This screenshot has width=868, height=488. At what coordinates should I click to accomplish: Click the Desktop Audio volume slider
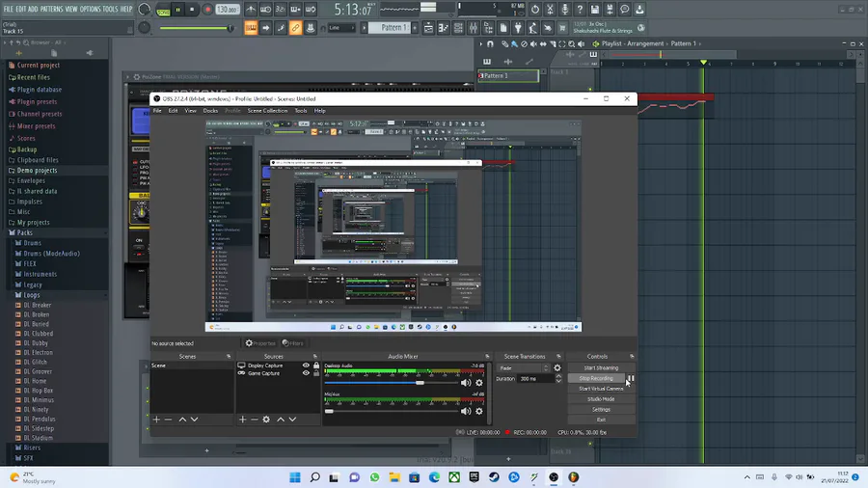coord(391,383)
